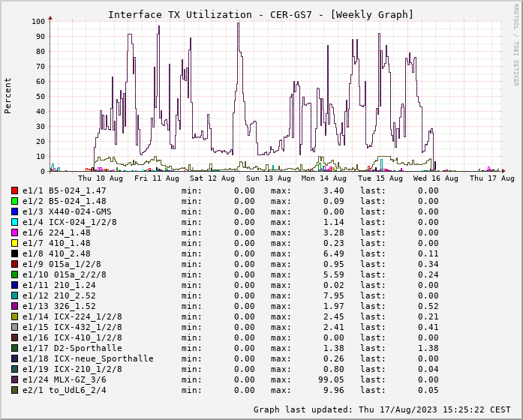Screen dimensions: 523x420
Task: Click the e1/17 D2-Sporthalle legend label
Action: tap(71, 349)
